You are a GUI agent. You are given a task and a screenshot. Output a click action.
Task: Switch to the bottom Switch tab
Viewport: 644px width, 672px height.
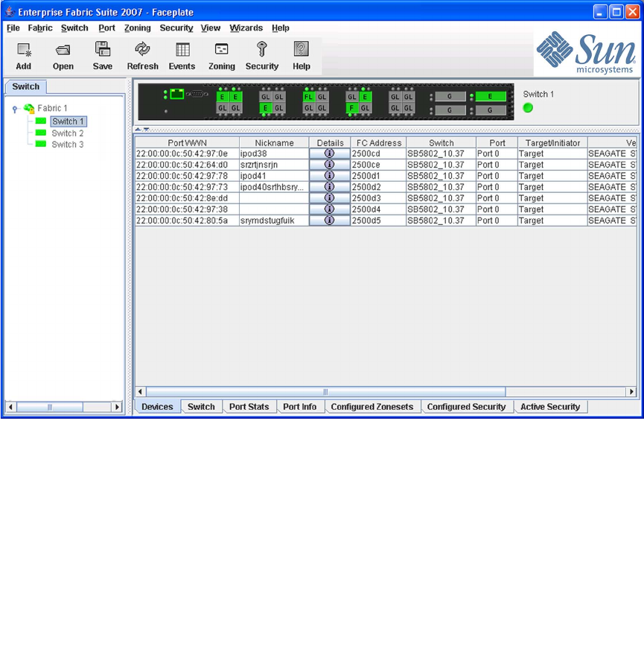pyautogui.click(x=201, y=407)
